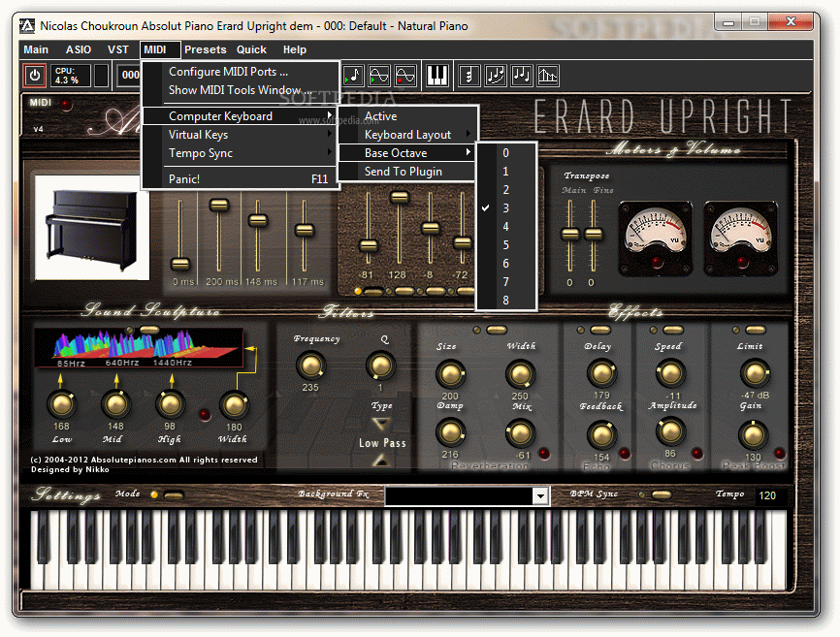Toggle the BPM Sync switch
840x637 pixels.
(x=662, y=494)
